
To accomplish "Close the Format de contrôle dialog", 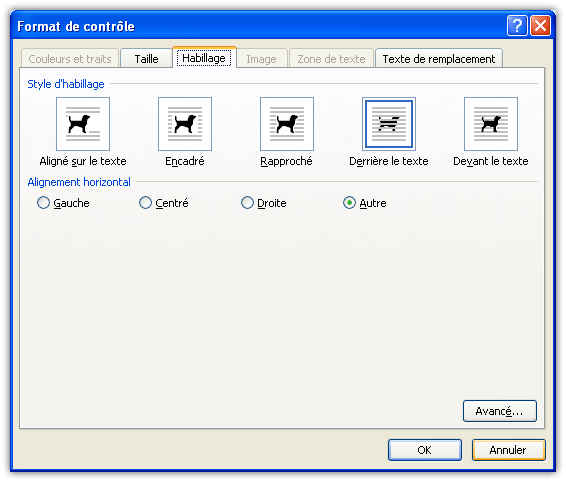I will 540,26.
